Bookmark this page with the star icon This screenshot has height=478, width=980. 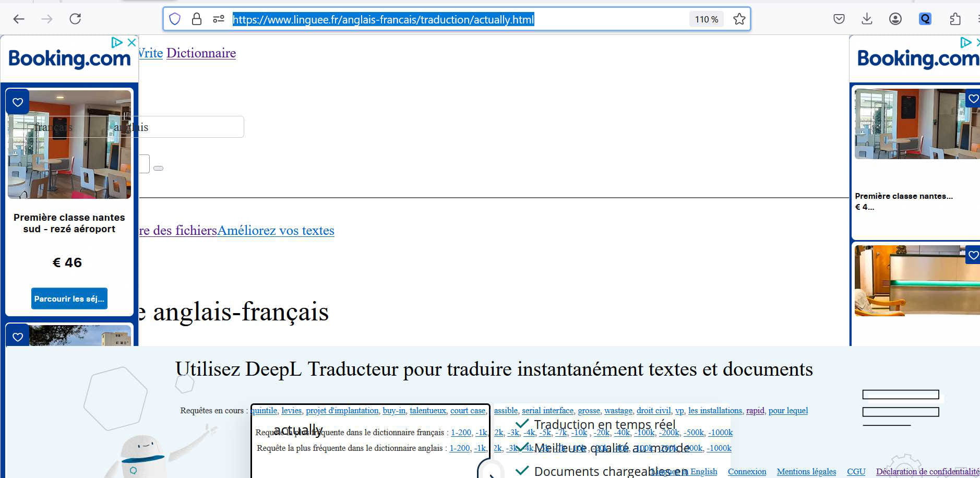pos(739,19)
